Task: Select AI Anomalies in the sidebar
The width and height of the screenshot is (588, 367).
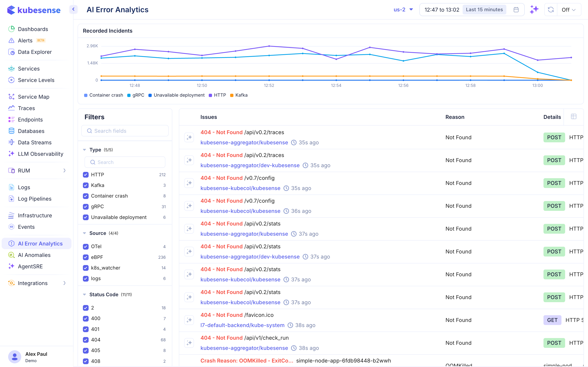Action: coord(34,255)
